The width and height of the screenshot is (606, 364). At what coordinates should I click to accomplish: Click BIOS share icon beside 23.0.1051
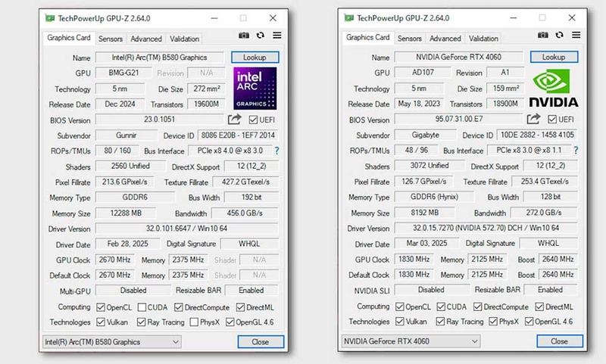click(234, 120)
